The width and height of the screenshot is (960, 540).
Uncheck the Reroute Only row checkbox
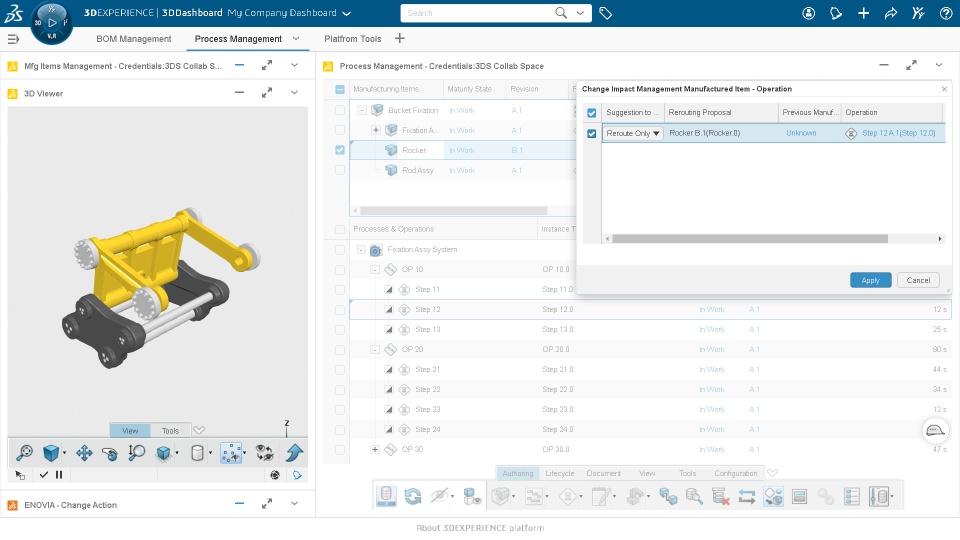(591, 133)
